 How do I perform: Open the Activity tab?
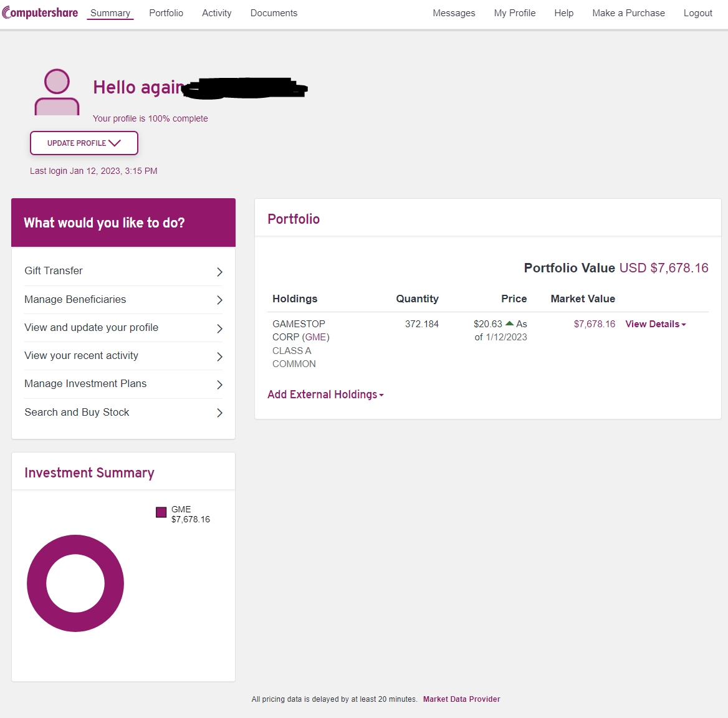216,13
